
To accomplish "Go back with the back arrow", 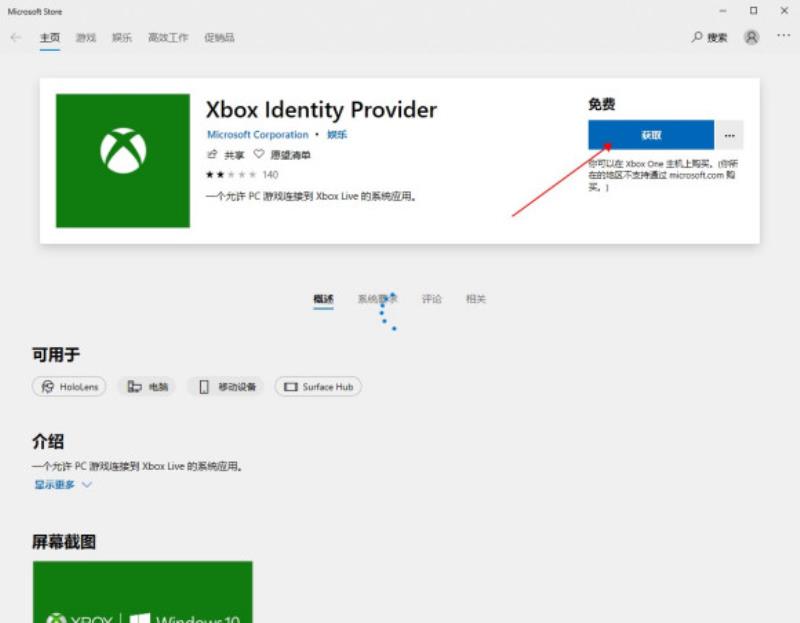I will pyautogui.click(x=16, y=37).
